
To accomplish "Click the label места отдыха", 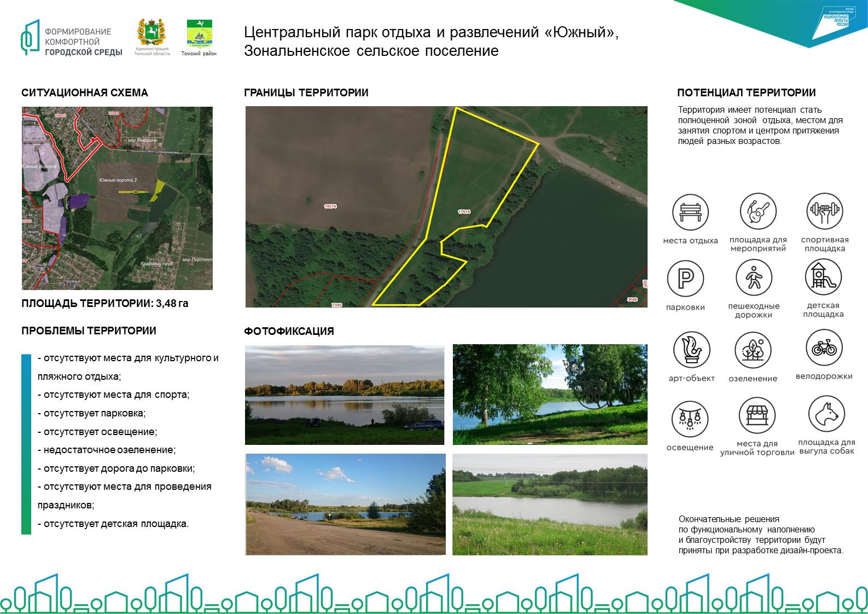I will tap(690, 241).
